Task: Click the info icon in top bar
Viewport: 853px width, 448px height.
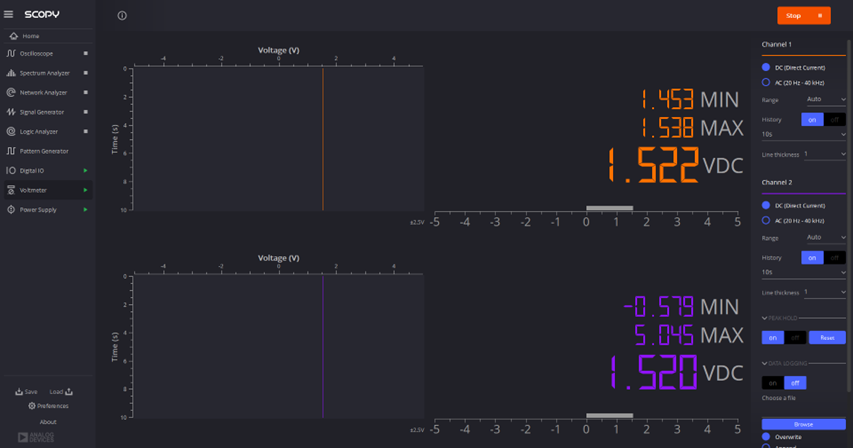Action: pos(122,16)
